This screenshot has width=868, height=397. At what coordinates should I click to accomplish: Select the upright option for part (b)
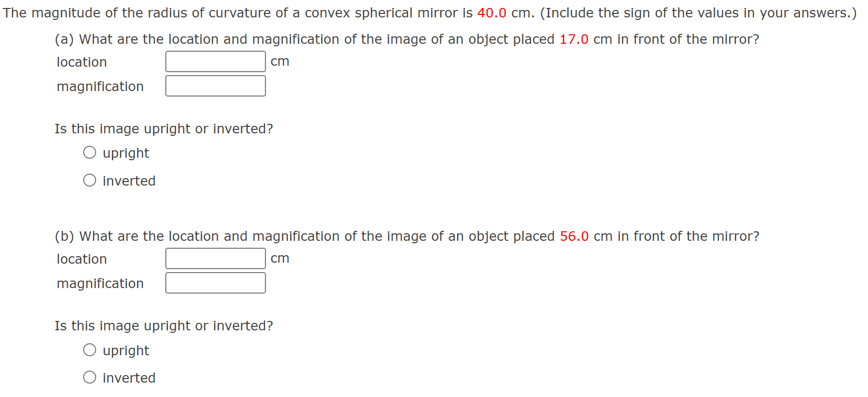click(x=90, y=349)
